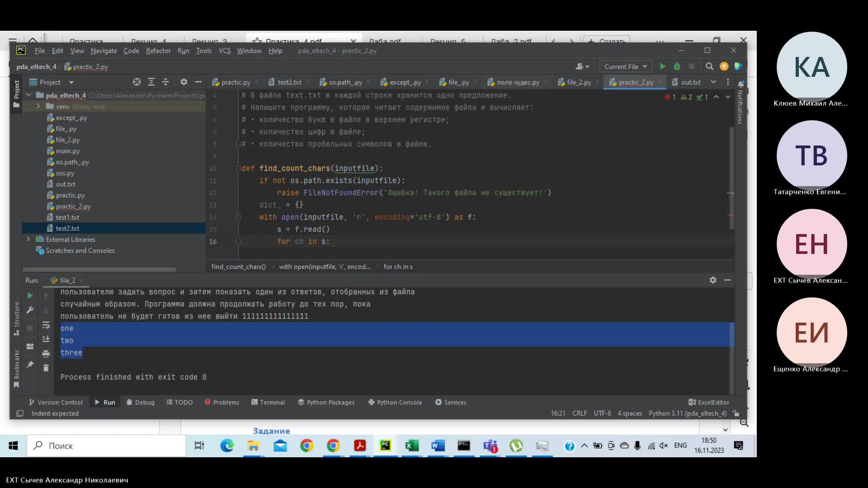Open the wrench settings in Run panel
Screen dimensions: 868x488
30,310
